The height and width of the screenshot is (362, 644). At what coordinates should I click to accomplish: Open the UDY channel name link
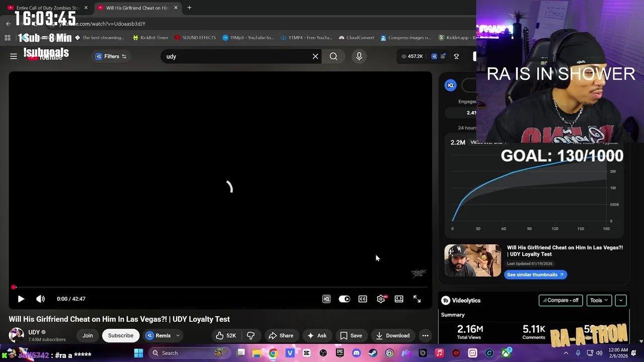(x=34, y=332)
